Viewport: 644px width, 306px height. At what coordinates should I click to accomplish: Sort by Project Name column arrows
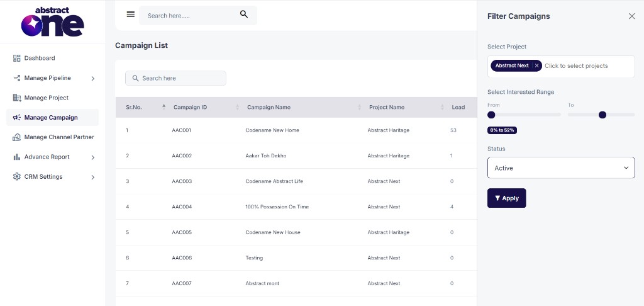click(442, 107)
